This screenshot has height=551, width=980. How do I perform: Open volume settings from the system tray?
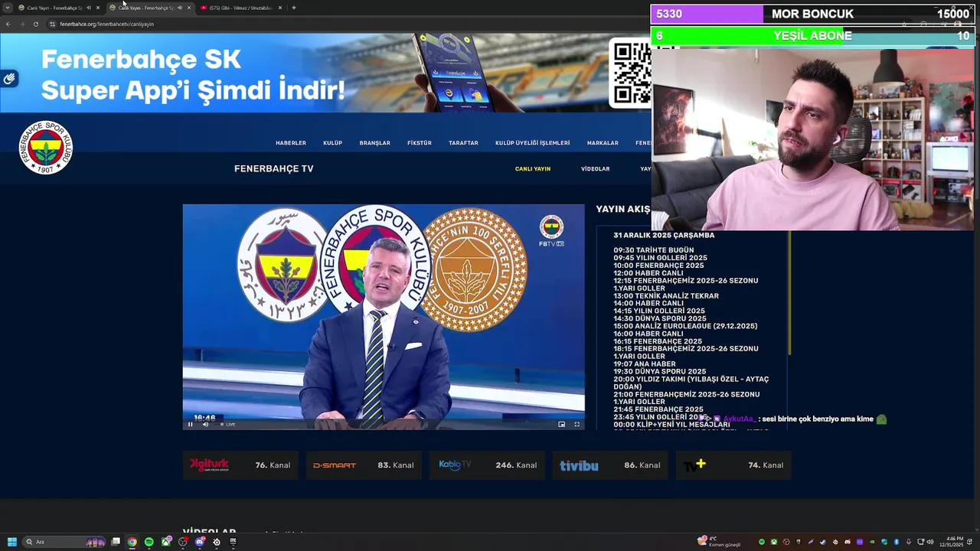(x=930, y=542)
